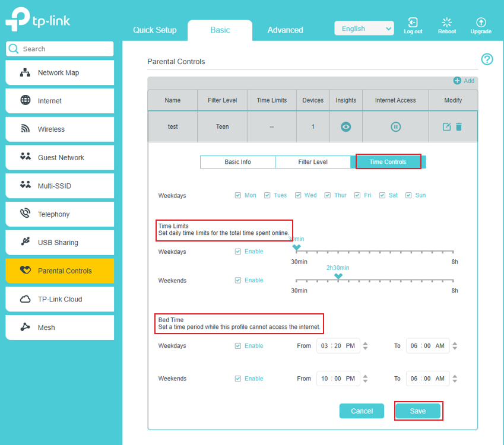Image resolution: width=504 pixels, height=445 pixels.
Task: Disable Time Limits Weekends Enable checkbox
Action: click(x=238, y=280)
